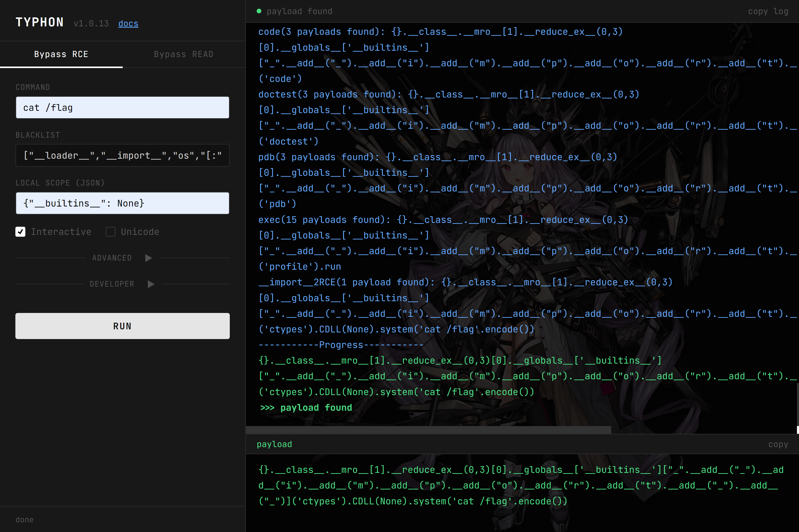The image size is (799, 532).
Task: Click the DEVELOPER section label
Action: (112, 284)
